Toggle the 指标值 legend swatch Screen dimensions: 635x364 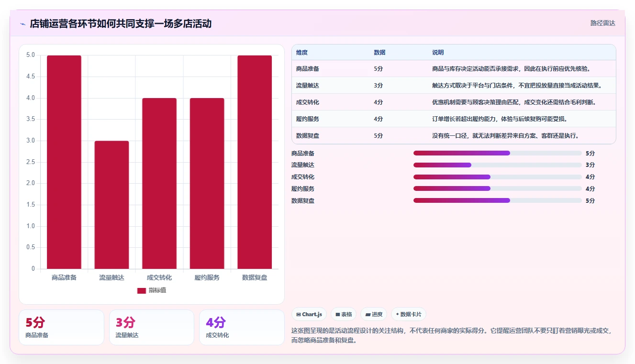[x=142, y=290]
